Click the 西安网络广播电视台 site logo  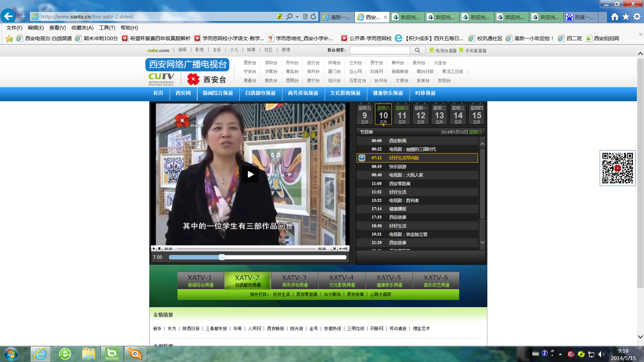187,64
